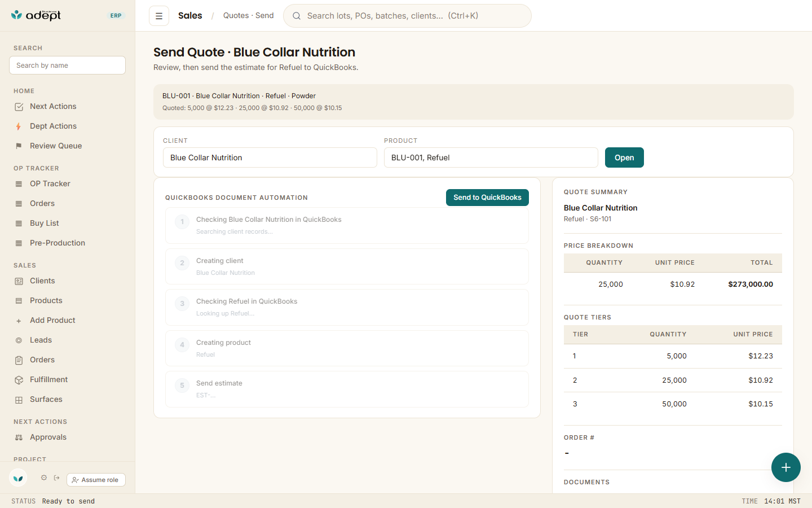The image size is (812, 508).
Task: Click the Assume role button
Action: click(96, 480)
